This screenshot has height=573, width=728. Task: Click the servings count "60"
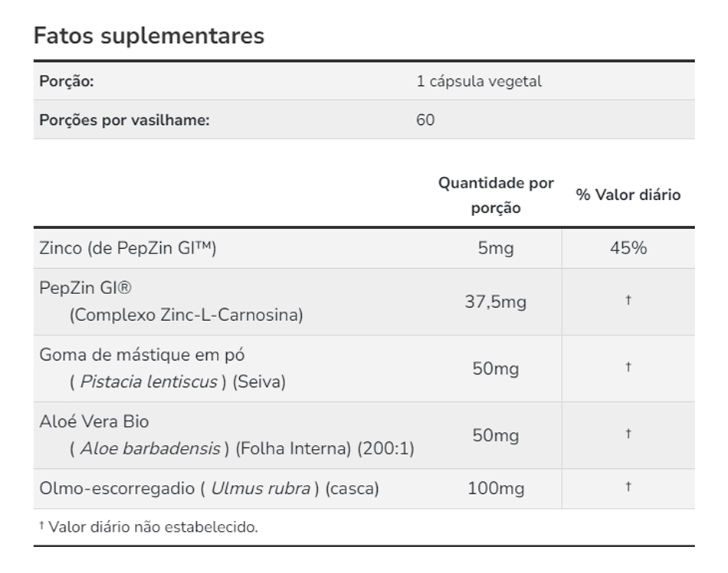click(x=425, y=120)
